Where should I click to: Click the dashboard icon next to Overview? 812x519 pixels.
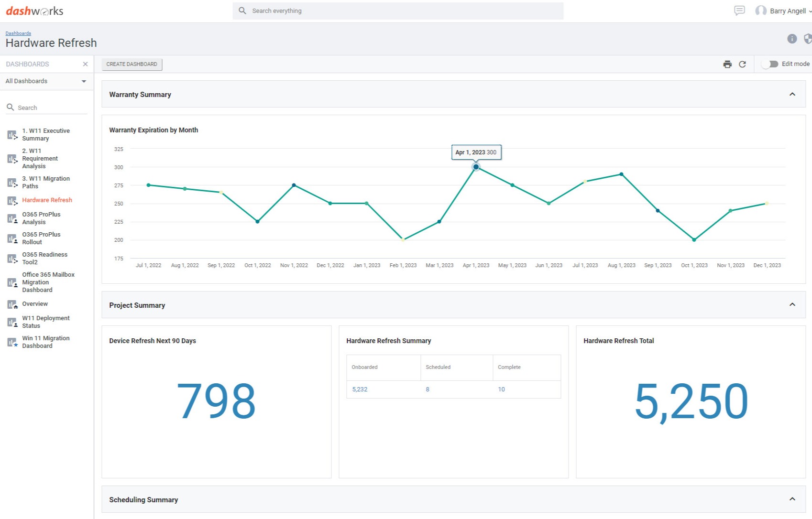(x=12, y=304)
